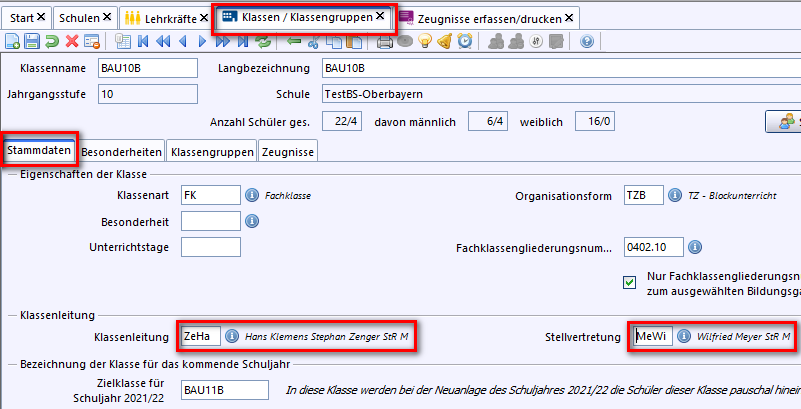Print with the printer icon
Image resolution: width=801 pixels, height=409 pixels.
click(x=385, y=41)
